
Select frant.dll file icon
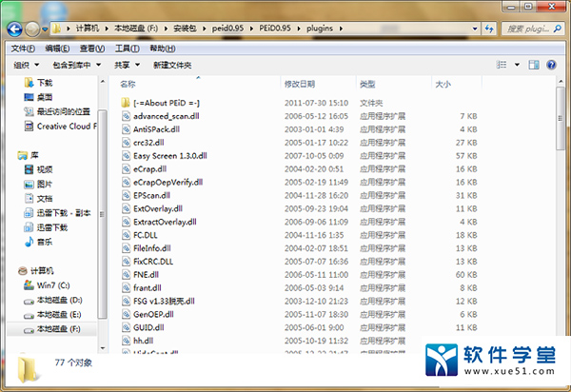click(126, 288)
